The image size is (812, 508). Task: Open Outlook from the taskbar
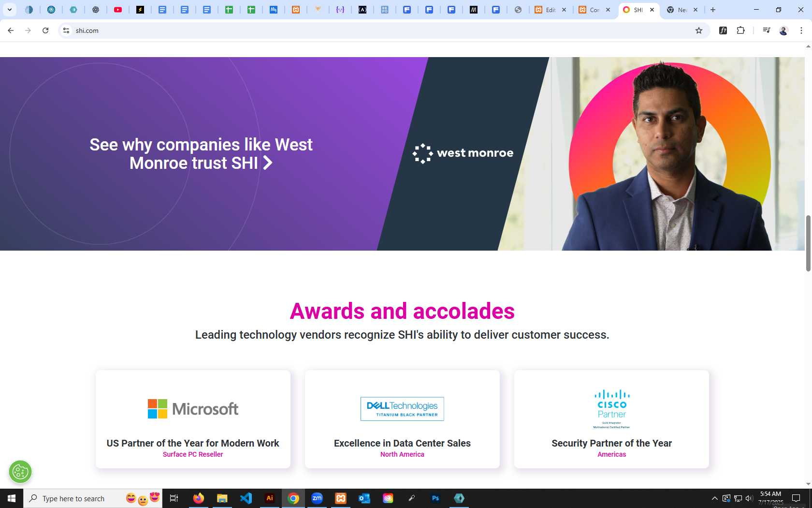(364, 498)
